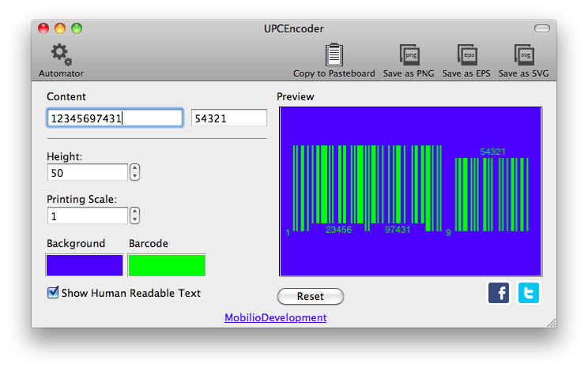Screen dimensions: 588x371
Task: Click the green zoom window button
Action: (77, 28)
